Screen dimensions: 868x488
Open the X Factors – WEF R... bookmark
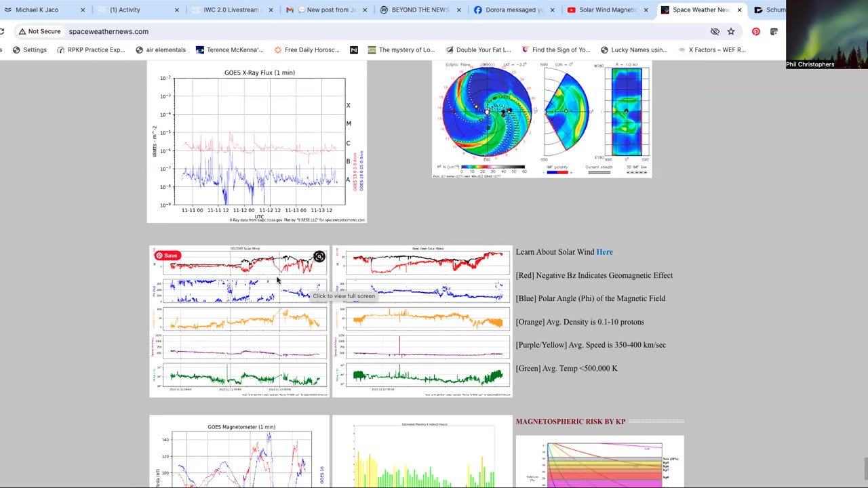pyautogui.click(x=711, y=49)
